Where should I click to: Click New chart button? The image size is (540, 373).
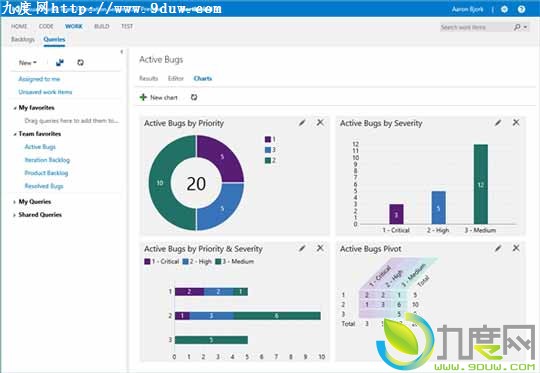click(158, 97)
